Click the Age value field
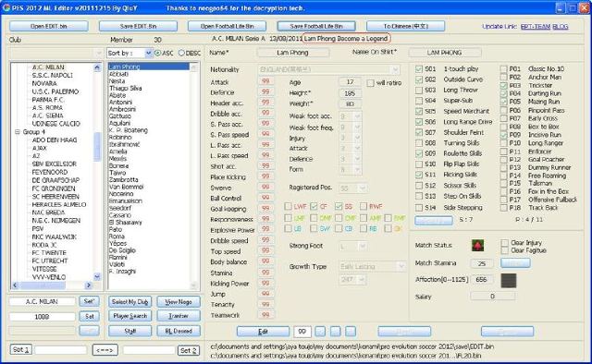This screenshot has height=364, width=592. (350, 82)
